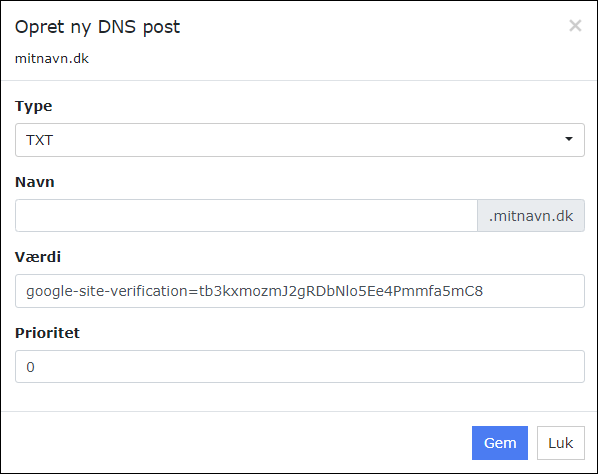Click the .mitnavn.dk suffix addon

(531, 215)
